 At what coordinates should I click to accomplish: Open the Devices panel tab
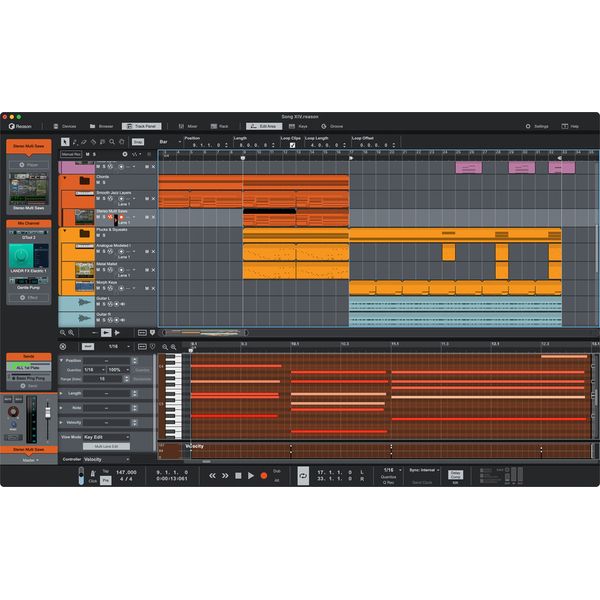65,126
